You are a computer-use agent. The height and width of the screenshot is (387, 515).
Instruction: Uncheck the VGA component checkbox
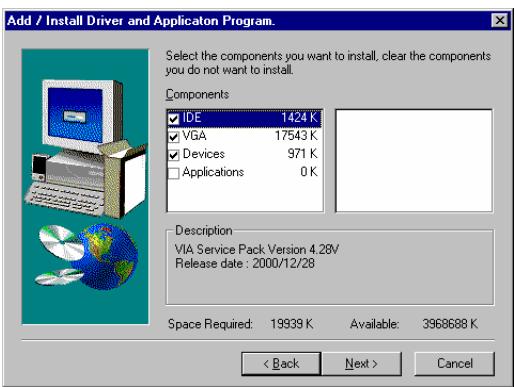coord(173,137)
